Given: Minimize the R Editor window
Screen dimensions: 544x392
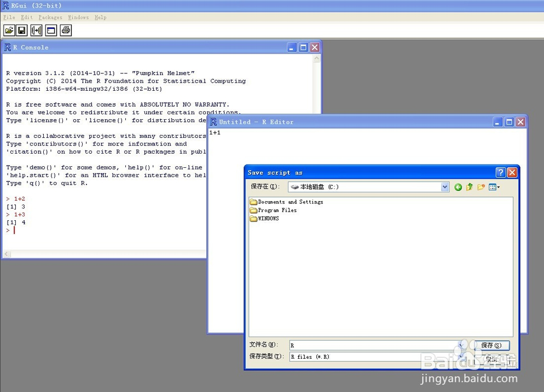Looking at the screenshot, I should 497,122.
